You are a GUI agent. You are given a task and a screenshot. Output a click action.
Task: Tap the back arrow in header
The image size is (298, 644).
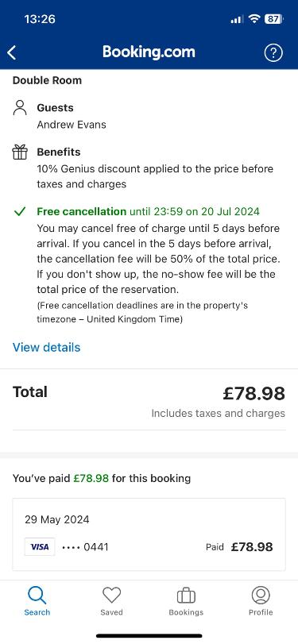[11, 53]
